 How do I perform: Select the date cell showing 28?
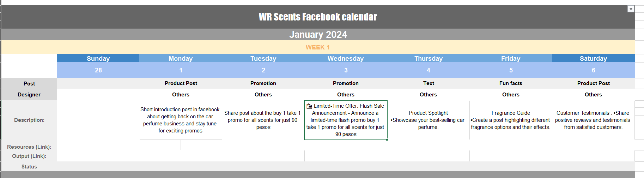click(x=98, y=70)
